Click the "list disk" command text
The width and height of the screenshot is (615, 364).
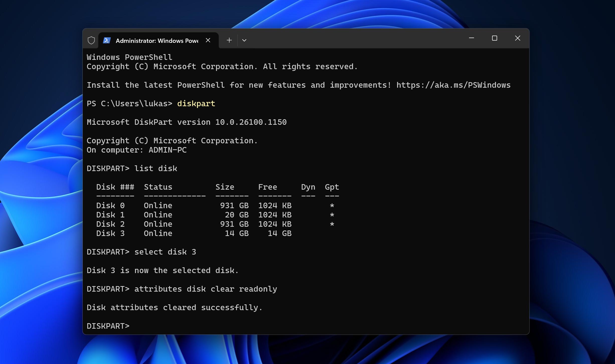156,169
